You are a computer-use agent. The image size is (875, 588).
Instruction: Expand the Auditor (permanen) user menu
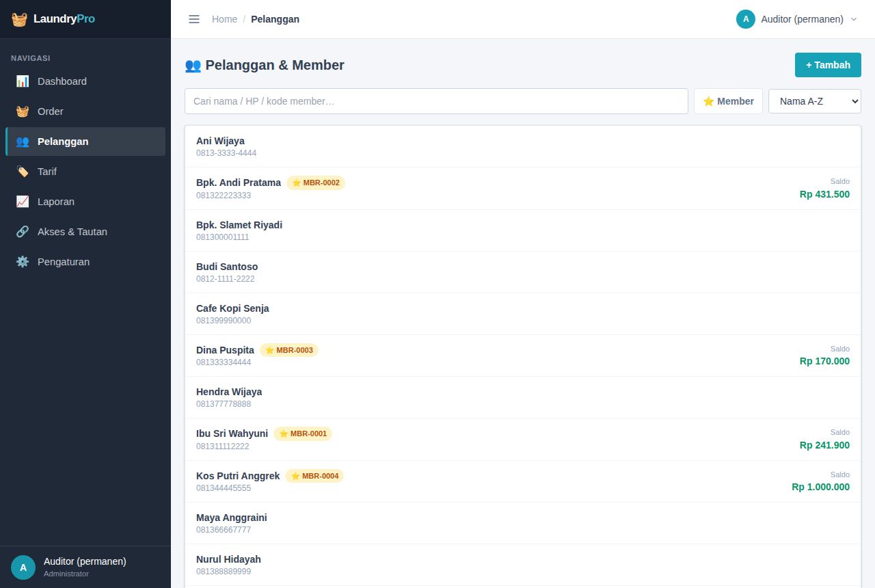[x=796, y=19]
